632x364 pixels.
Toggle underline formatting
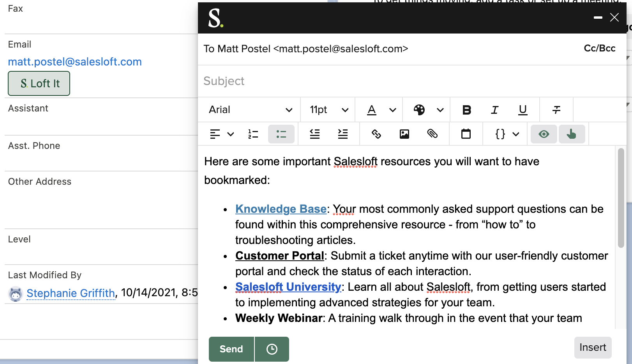(523, 110)
